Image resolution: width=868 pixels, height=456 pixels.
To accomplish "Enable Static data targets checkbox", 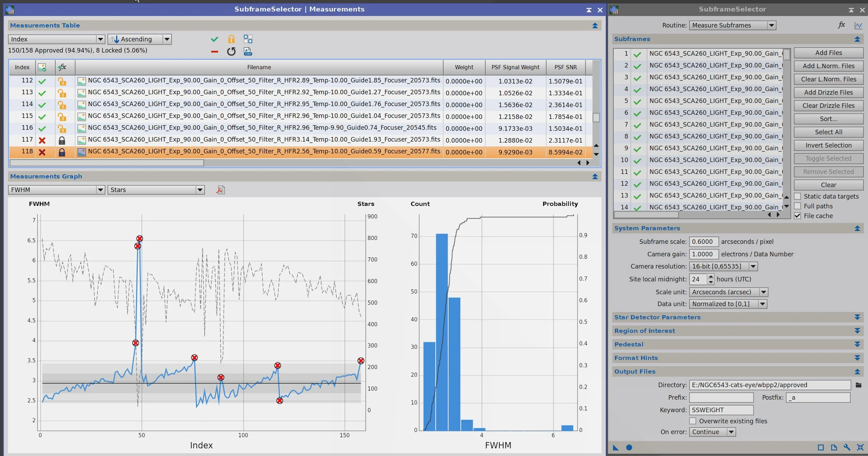I will (x=798, y=197).
